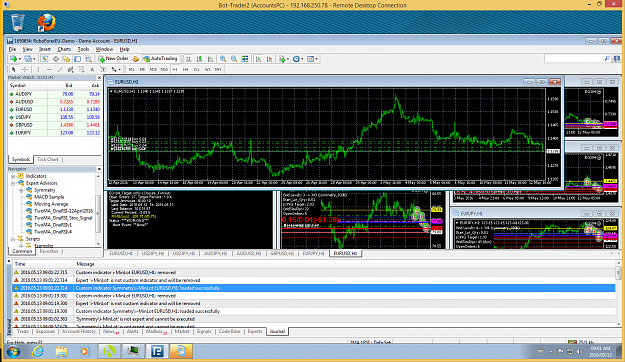The image size is (625, 362).
Task: Click the Zoom In magnifier icon
Action: pyautogui.click(x=223, y=59)
